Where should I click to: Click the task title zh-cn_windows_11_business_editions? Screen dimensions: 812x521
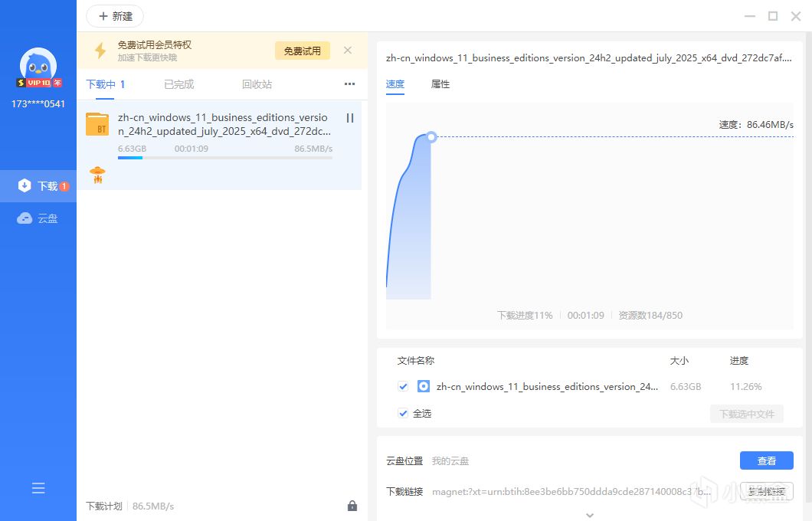[224, 124]
